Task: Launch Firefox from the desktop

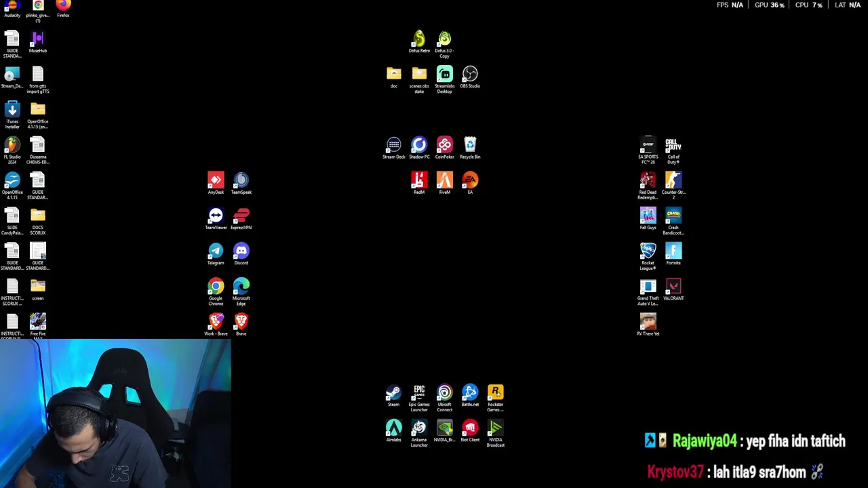Action: (63, 8)
